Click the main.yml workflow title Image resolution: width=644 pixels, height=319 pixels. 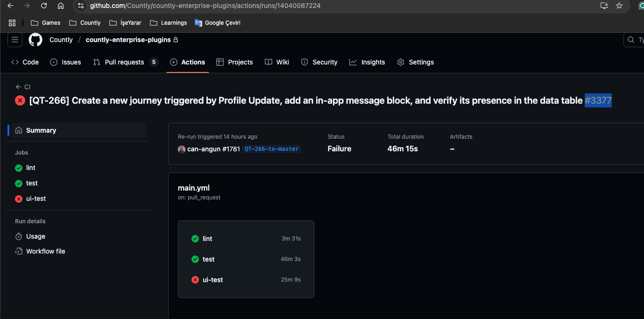(x=194, y=188)
